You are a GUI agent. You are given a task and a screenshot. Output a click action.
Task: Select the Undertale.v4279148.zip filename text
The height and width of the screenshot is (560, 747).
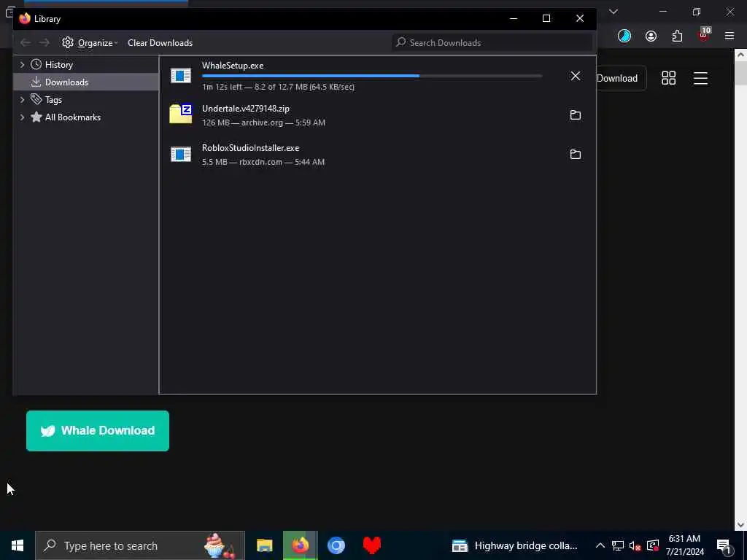coord(246,109)
